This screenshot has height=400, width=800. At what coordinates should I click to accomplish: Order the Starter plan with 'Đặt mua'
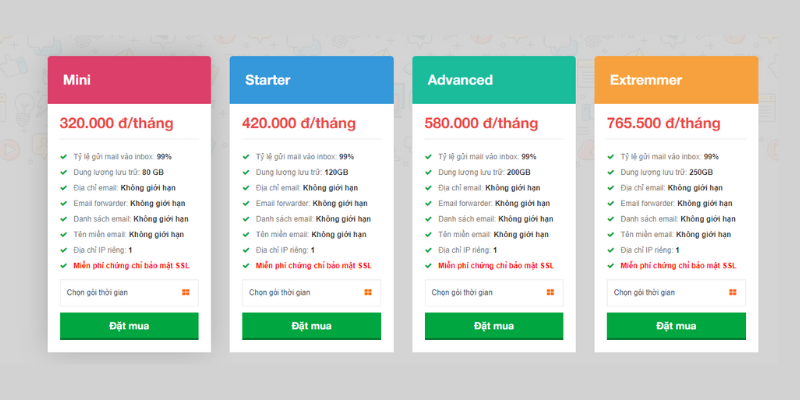pyautogui.click(x=311, y=326)
